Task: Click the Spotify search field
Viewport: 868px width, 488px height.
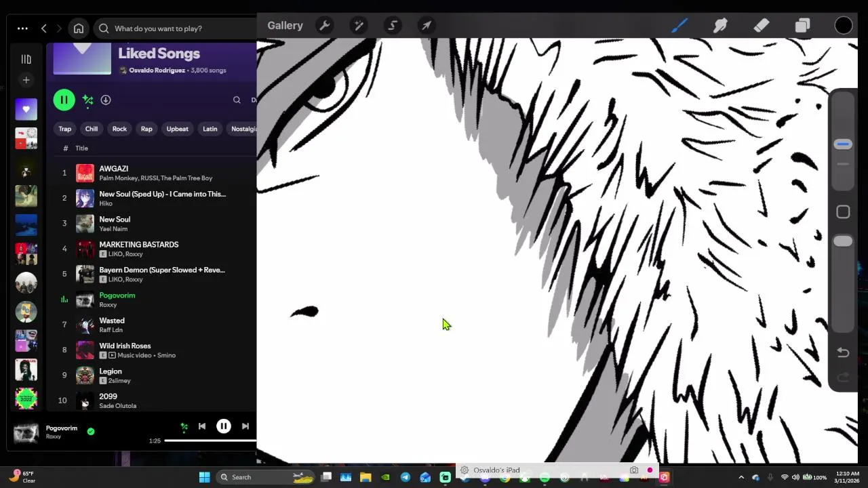Action: tap(176, 28)
